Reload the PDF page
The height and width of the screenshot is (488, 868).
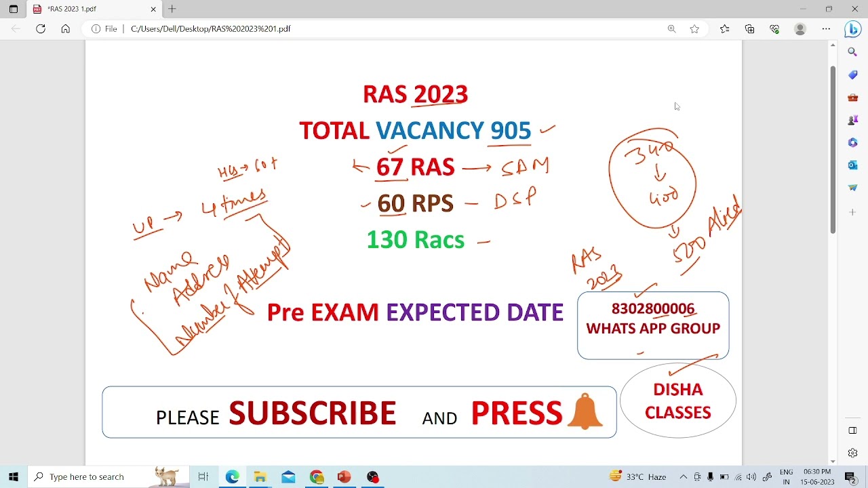(41, 28)
